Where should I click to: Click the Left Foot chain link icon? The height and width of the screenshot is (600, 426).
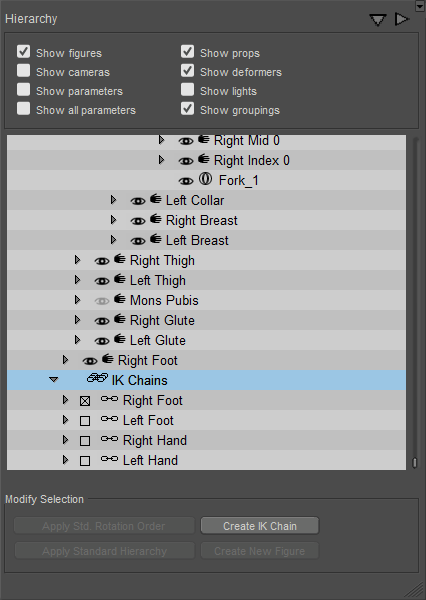click(x=109, y=419)
